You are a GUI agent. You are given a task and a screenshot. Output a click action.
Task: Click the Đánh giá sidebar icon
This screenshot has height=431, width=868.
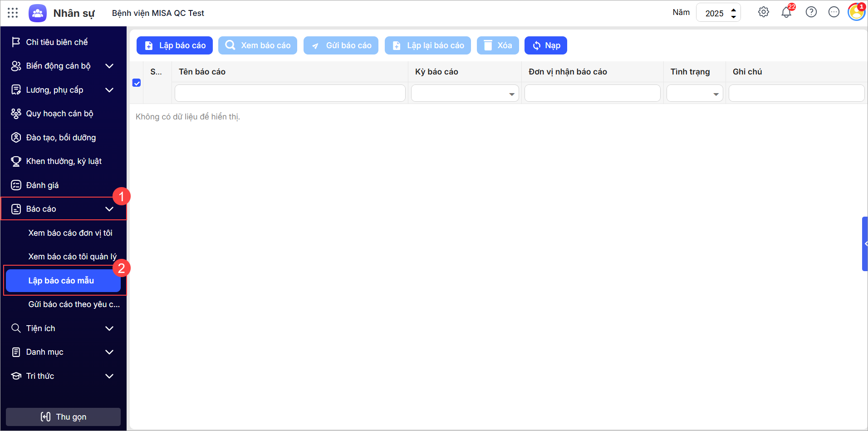16,185
